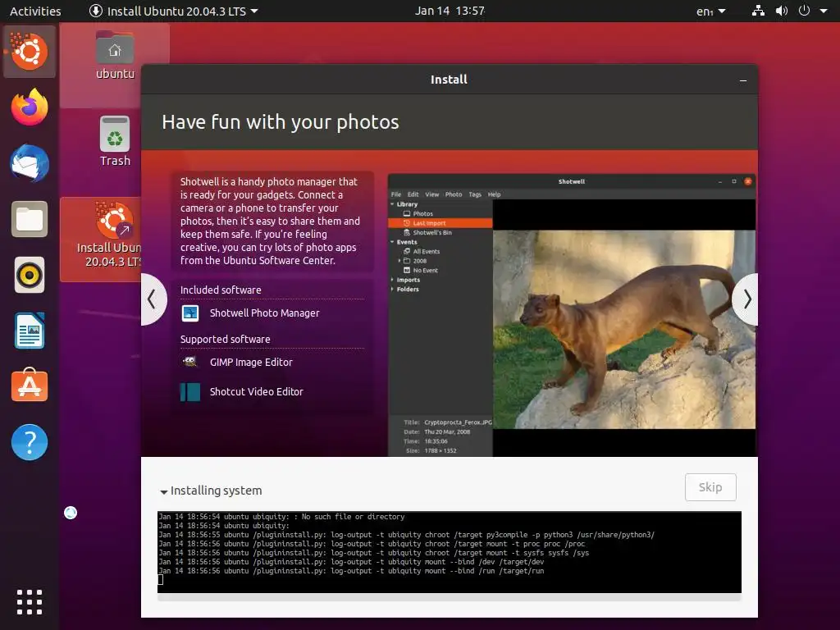Open the Activities overview
This screenshot has width=840, height=630.
pyautogui.click(x=35, y=11)
